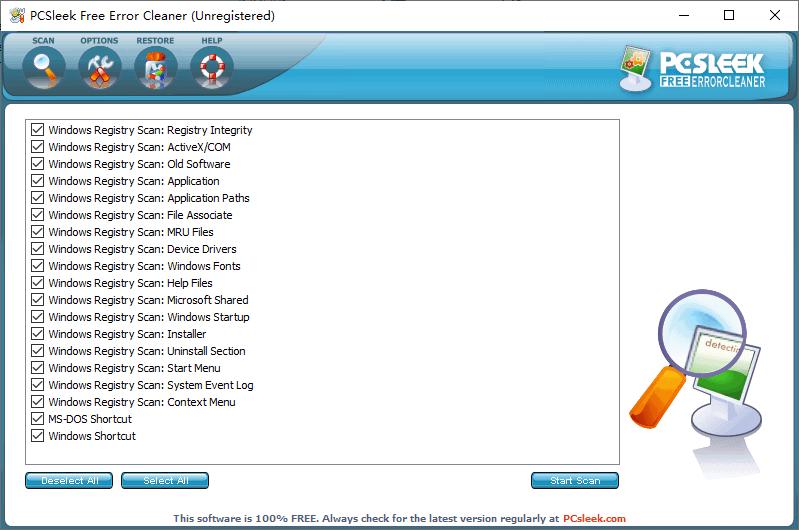Screen dimensions: 799x530
Task: Open the Scan magnifier icon
Action: pos(44,67)
